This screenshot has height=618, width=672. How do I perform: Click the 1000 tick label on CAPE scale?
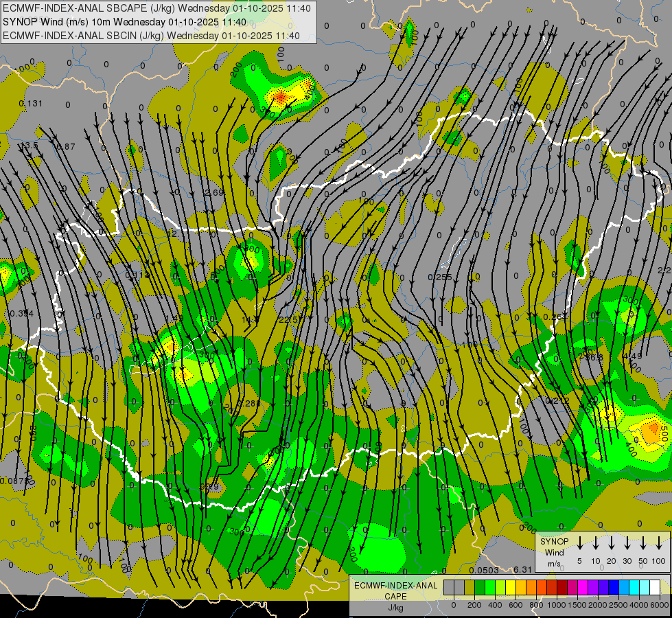click(x=557, y=605)
